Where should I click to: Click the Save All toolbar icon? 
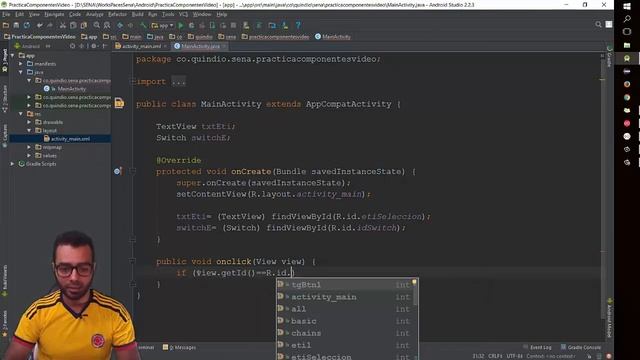point(16,25)
